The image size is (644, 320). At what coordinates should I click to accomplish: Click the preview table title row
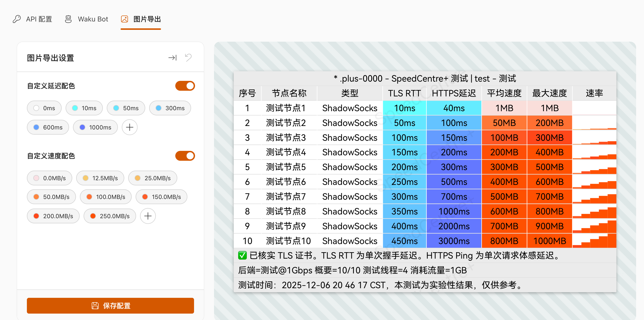tap(425, 78)
